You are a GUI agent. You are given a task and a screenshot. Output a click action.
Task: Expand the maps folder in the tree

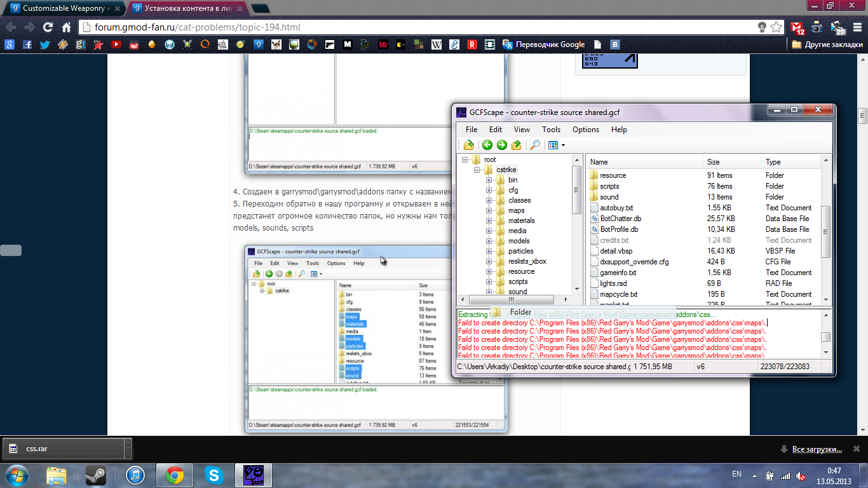[489, 210]
